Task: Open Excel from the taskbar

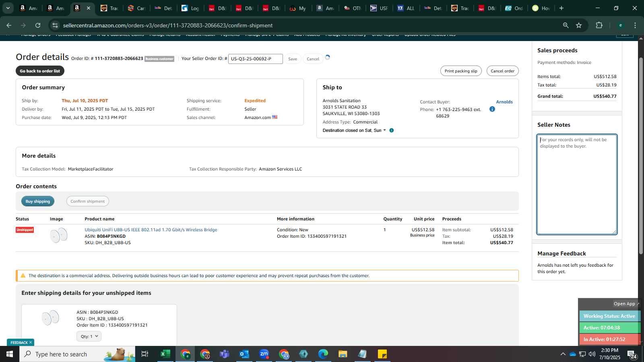Action: [x=165, y=354]
